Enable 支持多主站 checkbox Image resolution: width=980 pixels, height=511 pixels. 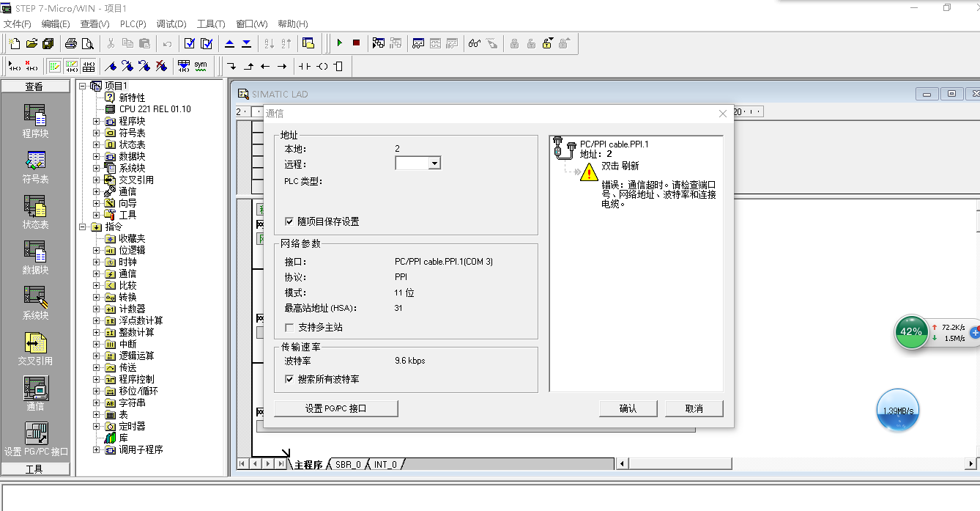(x=289, y=327)
